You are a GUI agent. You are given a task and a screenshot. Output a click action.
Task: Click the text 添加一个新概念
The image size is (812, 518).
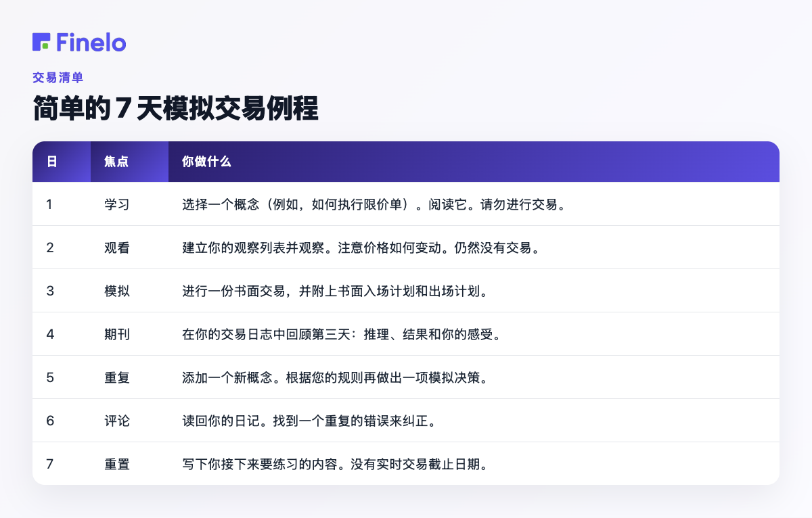point(227,377)
